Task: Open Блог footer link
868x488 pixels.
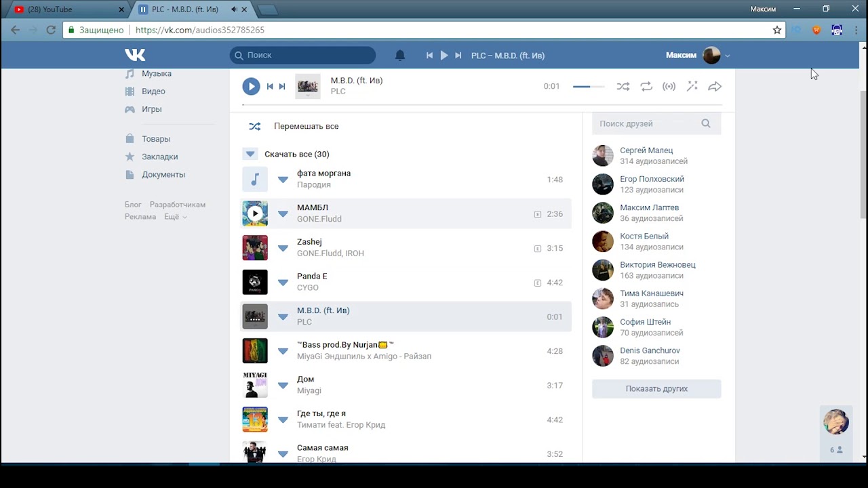Action: [133, 205]
